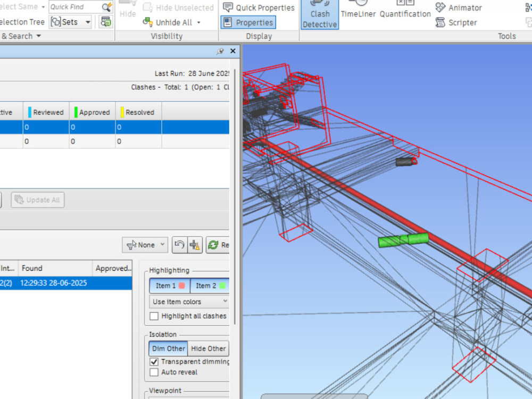Pin the Clash Detective panel

(x=220, y=51)
